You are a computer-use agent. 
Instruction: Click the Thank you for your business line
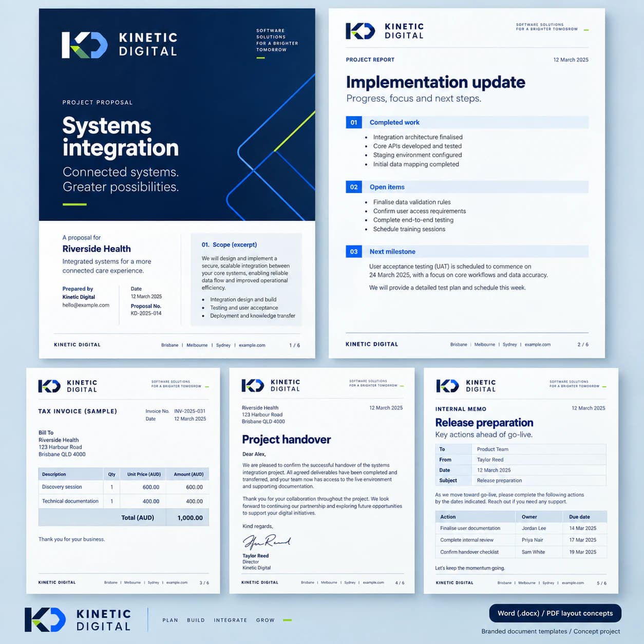(x=71, y=540)
